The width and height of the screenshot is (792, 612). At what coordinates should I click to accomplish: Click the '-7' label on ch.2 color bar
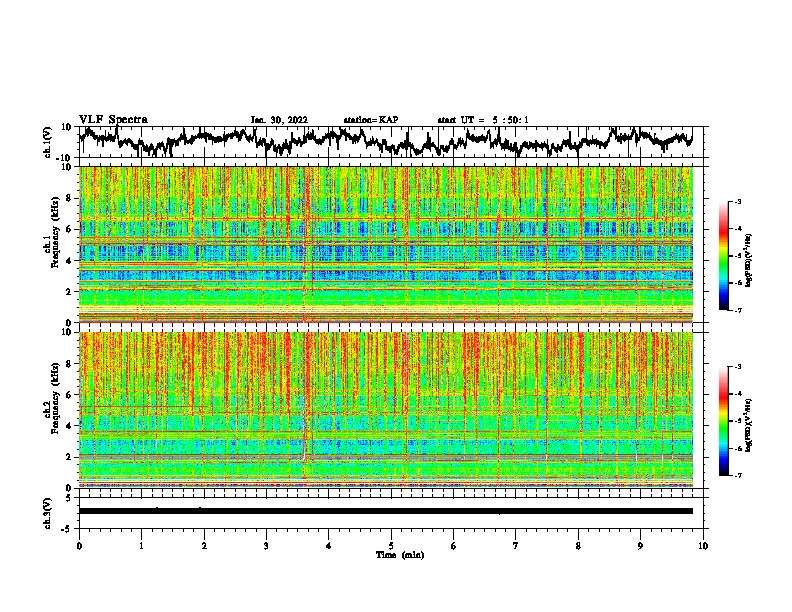pyautogui.click(x=737, y=476)
